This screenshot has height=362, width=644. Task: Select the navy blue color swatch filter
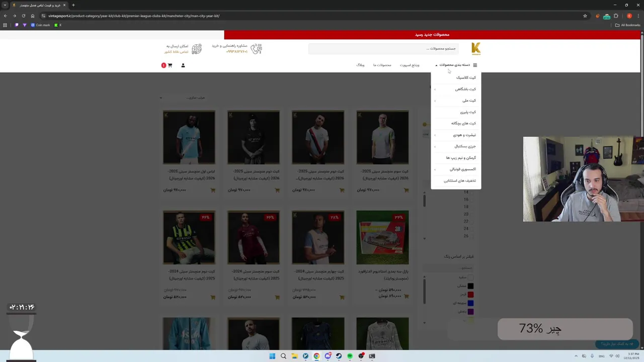(470, 303)
